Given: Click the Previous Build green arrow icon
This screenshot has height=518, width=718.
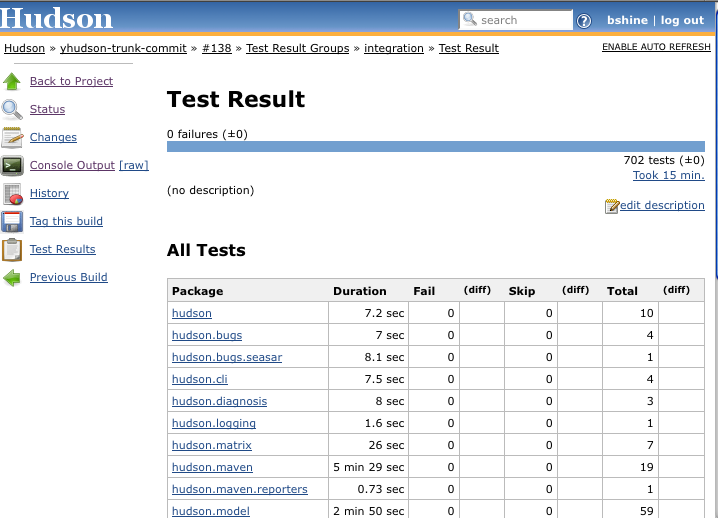Looking at the screenshot, I should [12, 277].
